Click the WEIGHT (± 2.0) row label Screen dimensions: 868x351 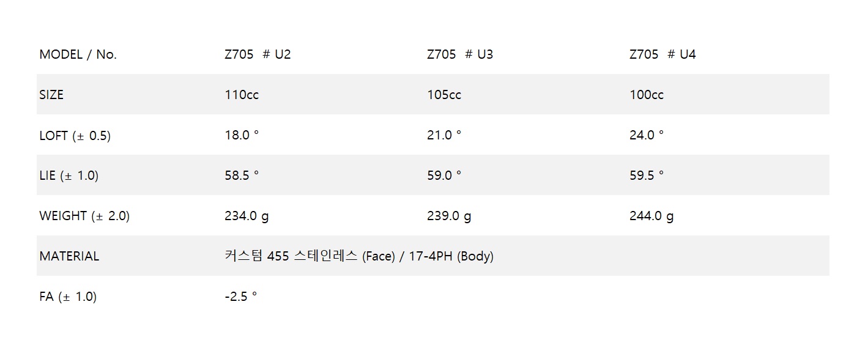(84, 216)
